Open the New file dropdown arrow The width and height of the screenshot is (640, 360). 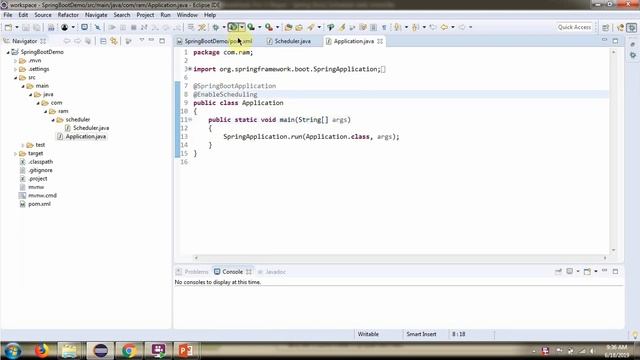coord(17,27)
